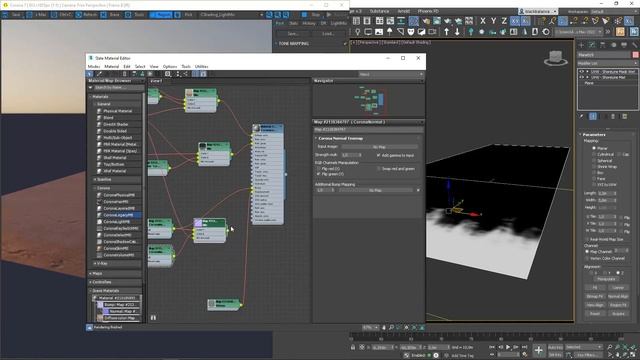Click the ViewCube in the perspective viewport
The image size is (640, 360).
tap(556, 58)
